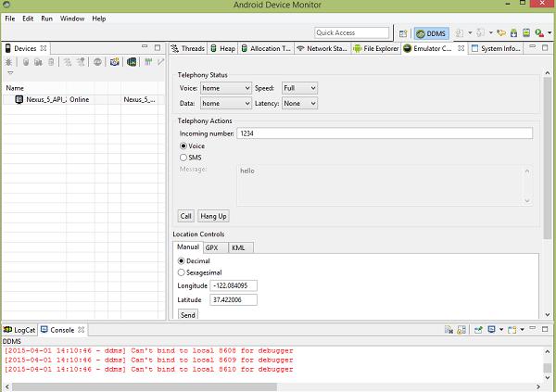556x392 pixels.
Task: Click the Call button
Action: point(186,216)
